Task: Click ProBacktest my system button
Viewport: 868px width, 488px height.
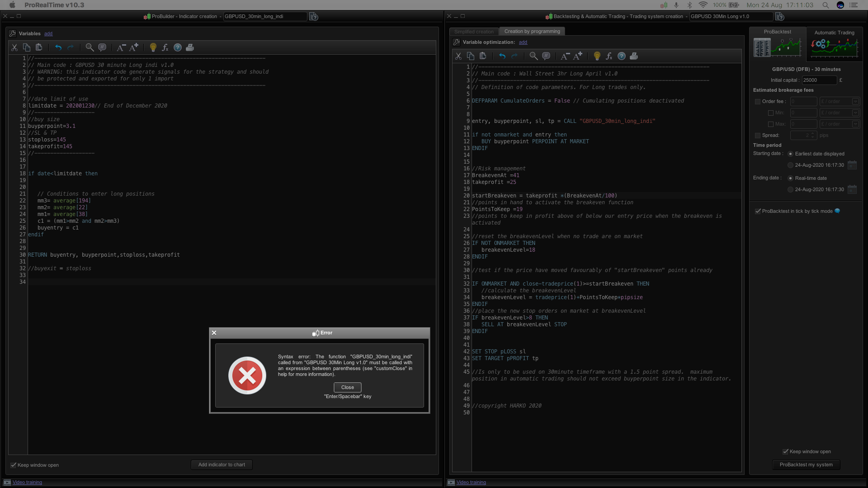Action: (x=806, y=465)
